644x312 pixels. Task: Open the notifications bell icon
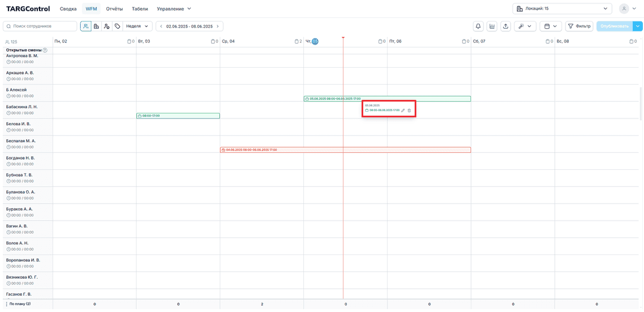[478, 27]
